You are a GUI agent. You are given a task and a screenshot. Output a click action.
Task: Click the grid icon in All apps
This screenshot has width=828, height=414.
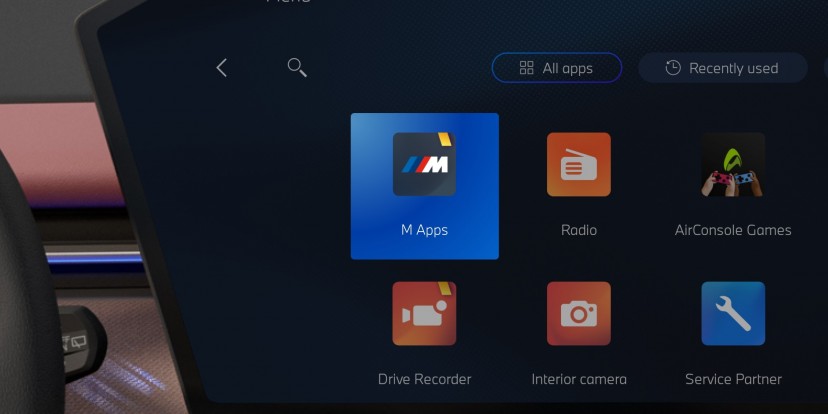[x=526, y=68]
